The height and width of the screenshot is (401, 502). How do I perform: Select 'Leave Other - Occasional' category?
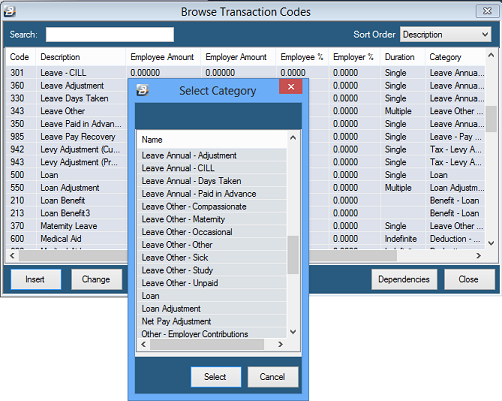tap(212, 232)
